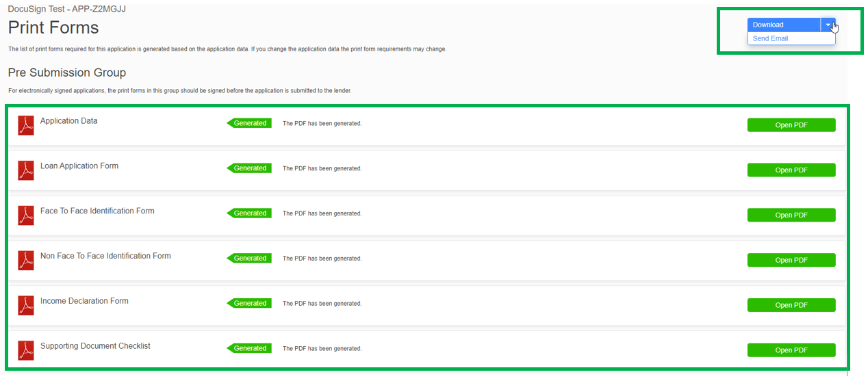Click the Application Data PDF icon
Viewport: 868px width, 381px height.
[x=26, y=125]
